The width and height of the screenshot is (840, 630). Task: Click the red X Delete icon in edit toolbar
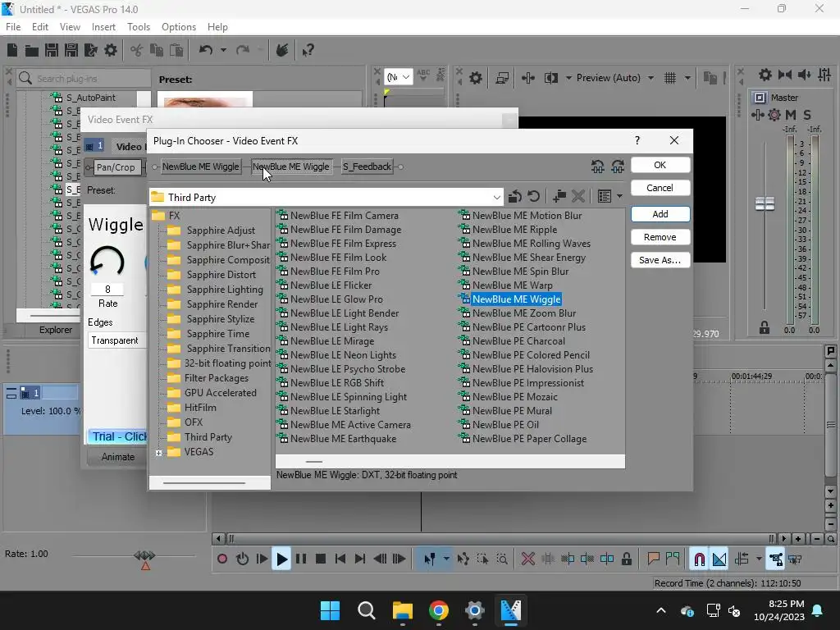point(527,559)
